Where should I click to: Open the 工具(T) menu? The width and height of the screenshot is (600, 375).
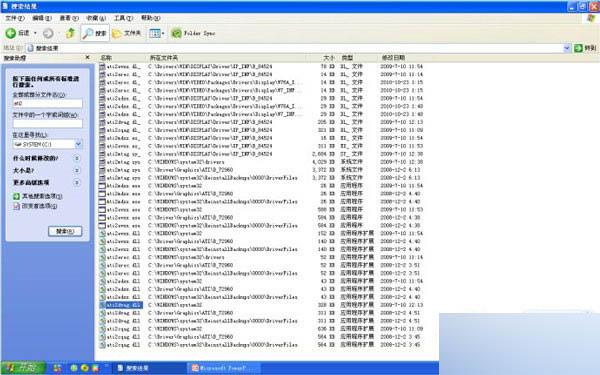click(x=123, y=18)
